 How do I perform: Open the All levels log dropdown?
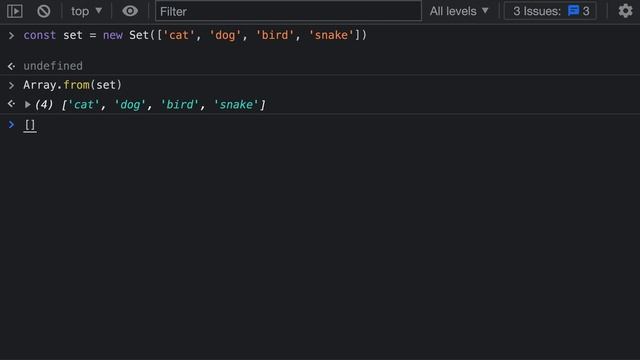point(459,11)
